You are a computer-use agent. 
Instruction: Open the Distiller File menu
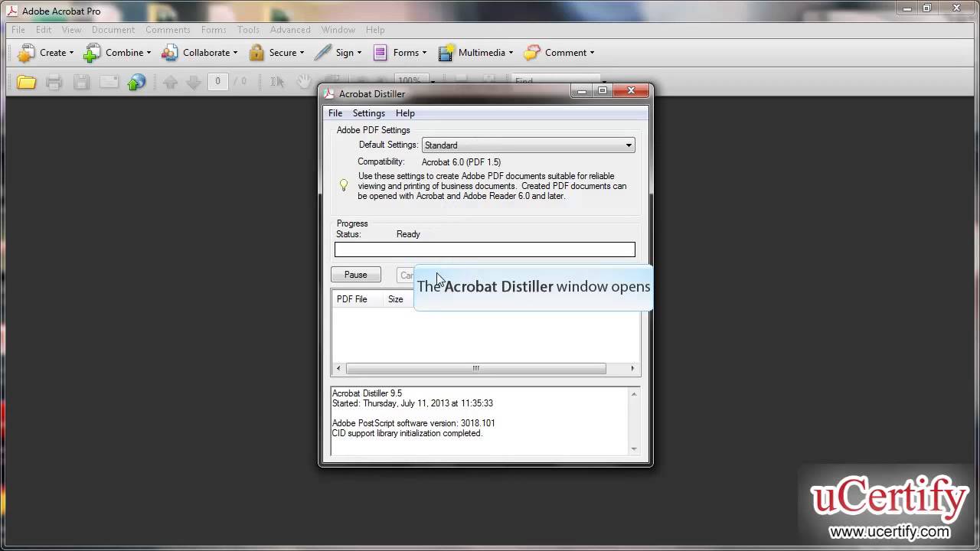[335, 113]
